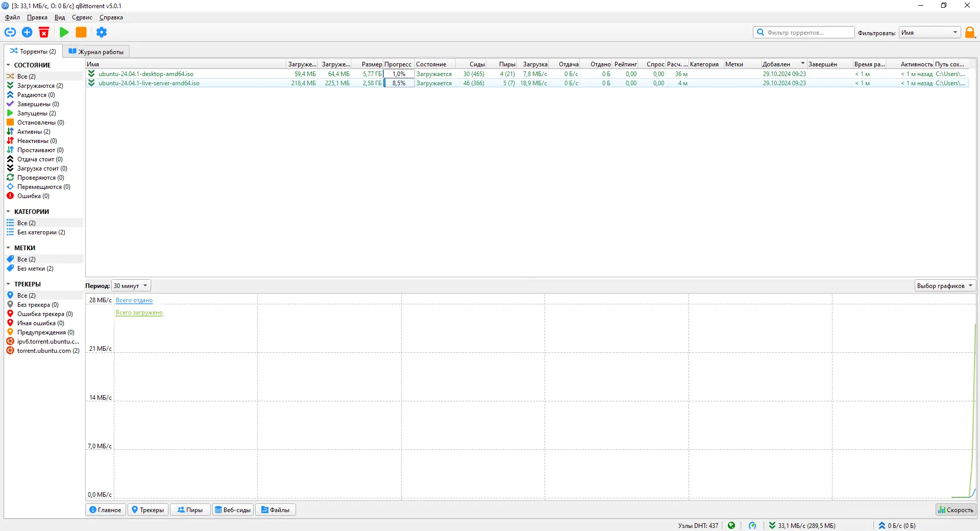Select the Активны (2) status filter
Screen dimensions: 980x531
tap(43, 132)
